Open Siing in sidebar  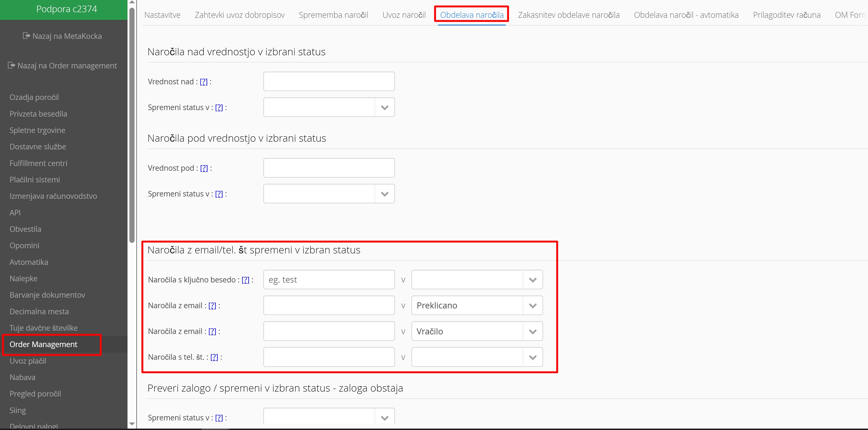tap(18, 410)
